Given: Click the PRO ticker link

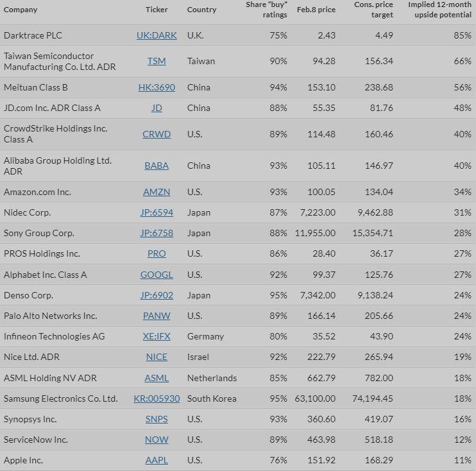Looking at the screenshot, I should 157,253.
